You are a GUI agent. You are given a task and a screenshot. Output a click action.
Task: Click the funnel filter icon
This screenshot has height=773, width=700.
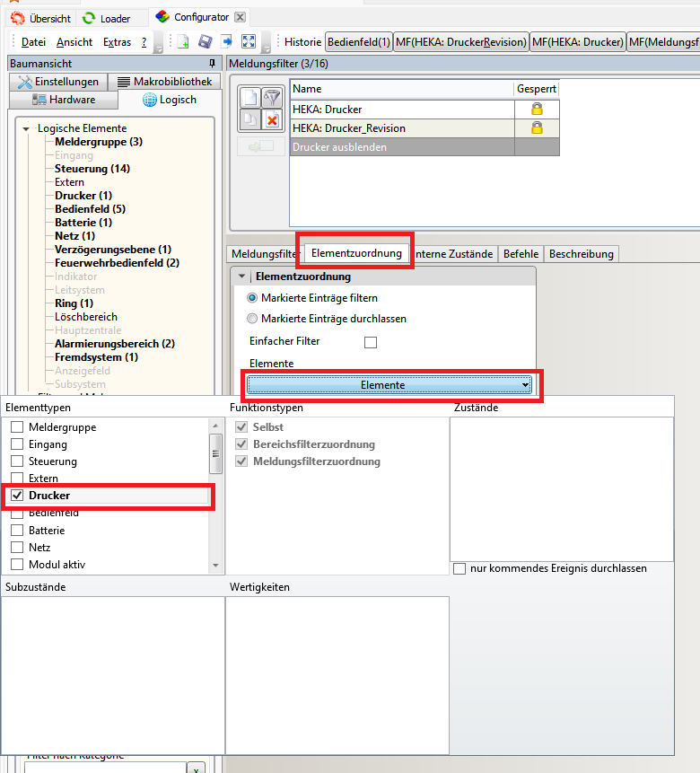click(x=272, y=98)
